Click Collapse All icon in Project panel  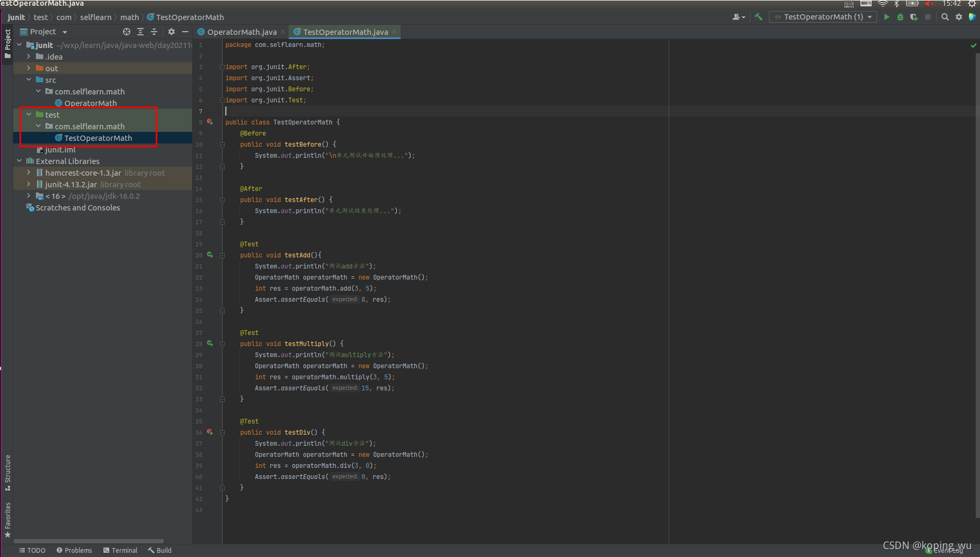[x=154, y=32]
